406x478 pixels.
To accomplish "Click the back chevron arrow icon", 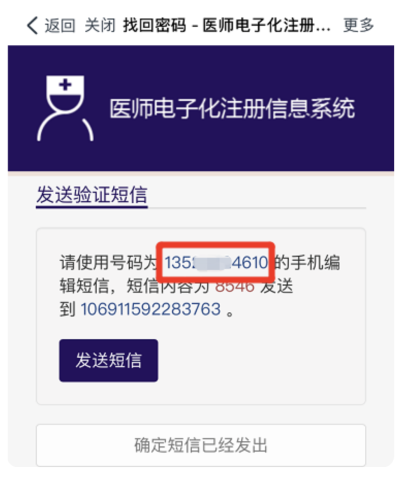I will [x=32, y=25].
